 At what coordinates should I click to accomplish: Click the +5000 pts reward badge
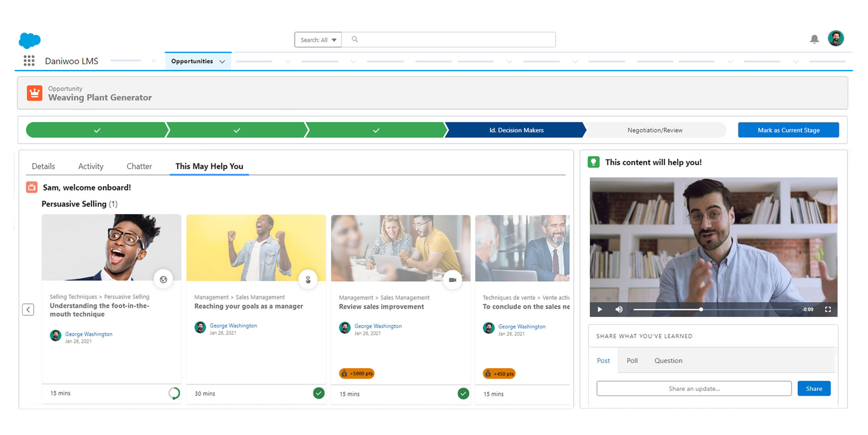[356, 373]
